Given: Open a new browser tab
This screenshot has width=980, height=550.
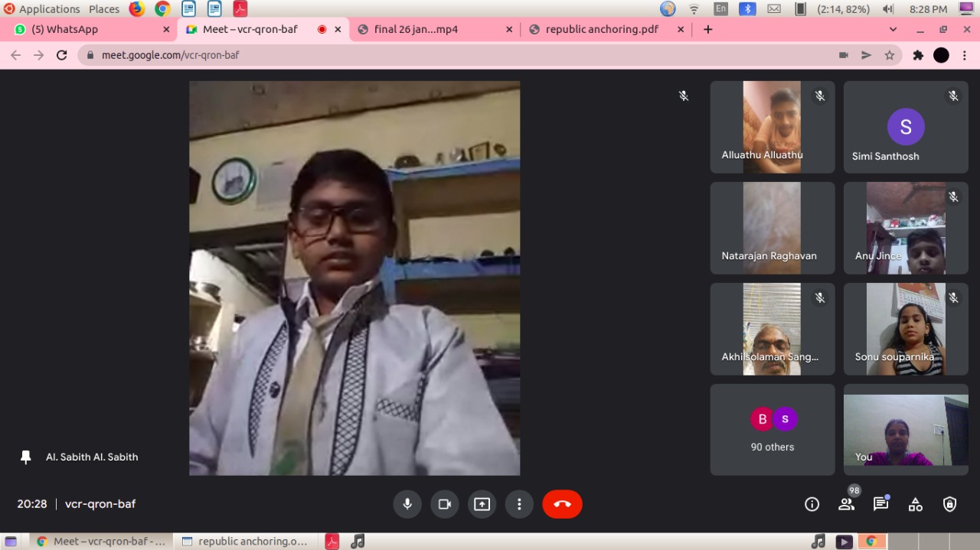Looking at the screenshot, I should (708, 29).
